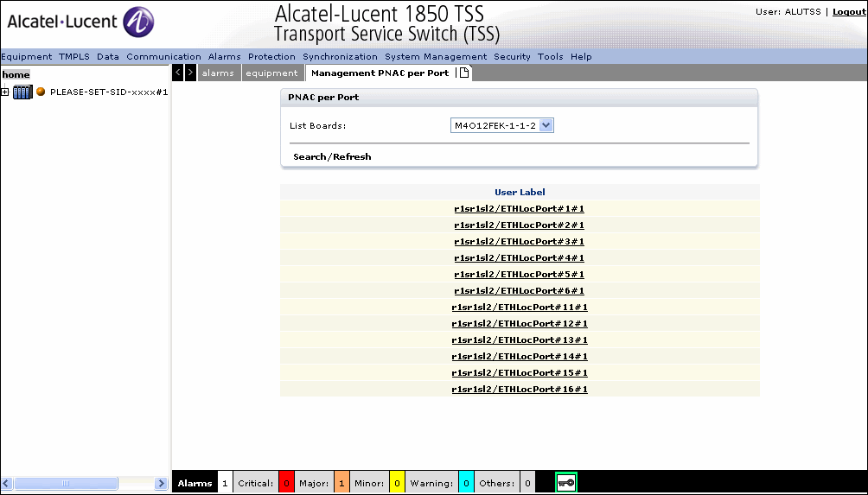Open the Protection menu

(271, 56)
